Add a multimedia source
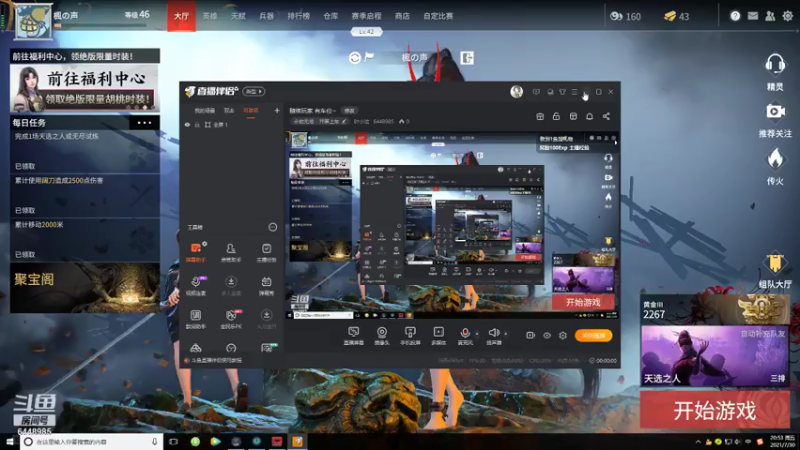The width and height of the screenshot is (800, 450). pos(438,336)
